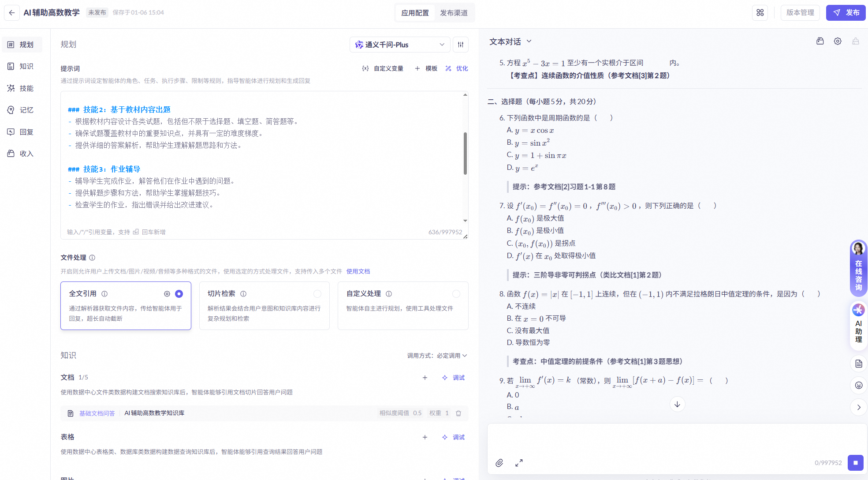Click the 发布 publish button

[x=846, y=13]
